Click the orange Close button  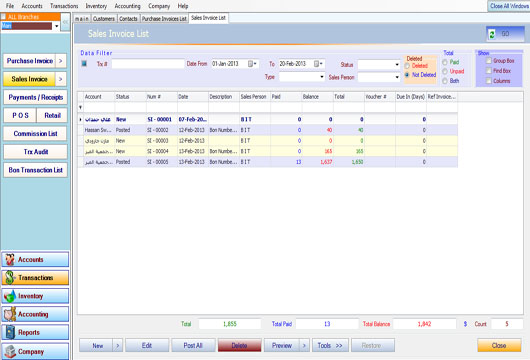click(499, 346)
